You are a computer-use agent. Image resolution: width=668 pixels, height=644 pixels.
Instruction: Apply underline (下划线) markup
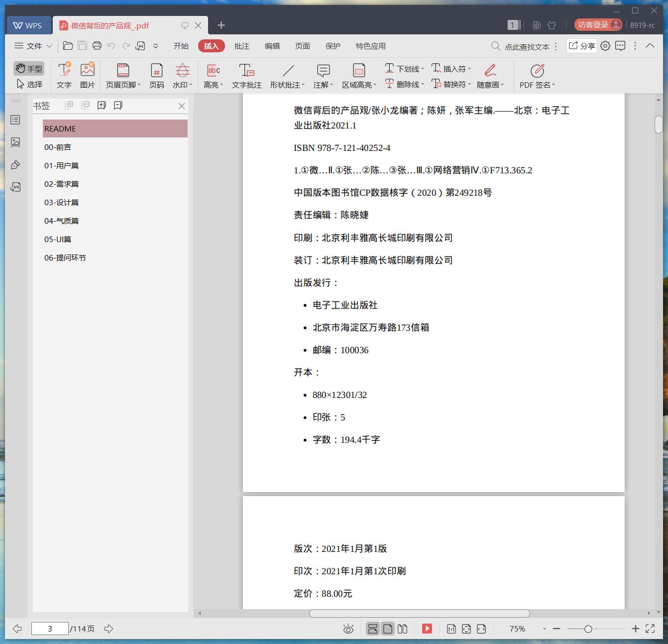[x=404, y=69]
